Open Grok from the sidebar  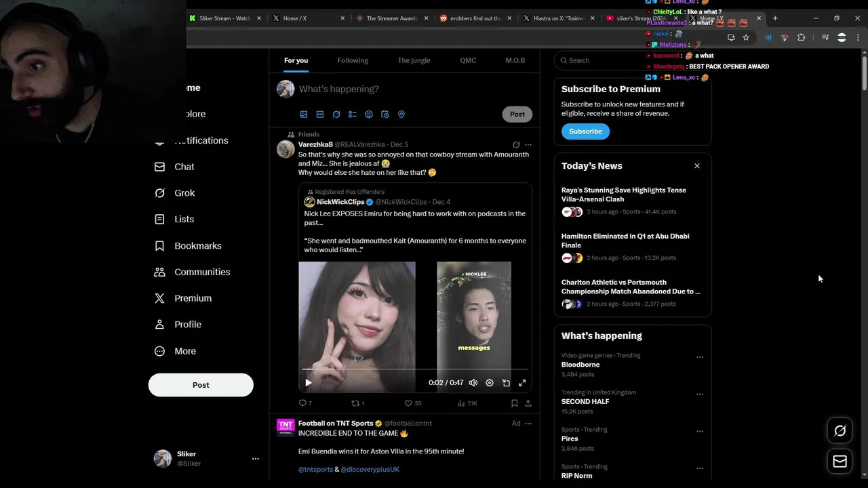[x=174, y=193]
